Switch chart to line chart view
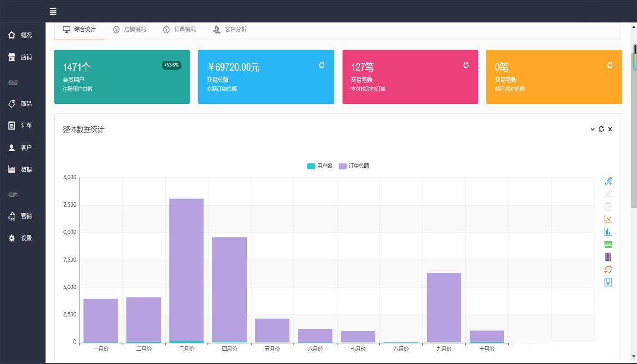This screenshot has width=637, height=364. (x=608, y=219)
